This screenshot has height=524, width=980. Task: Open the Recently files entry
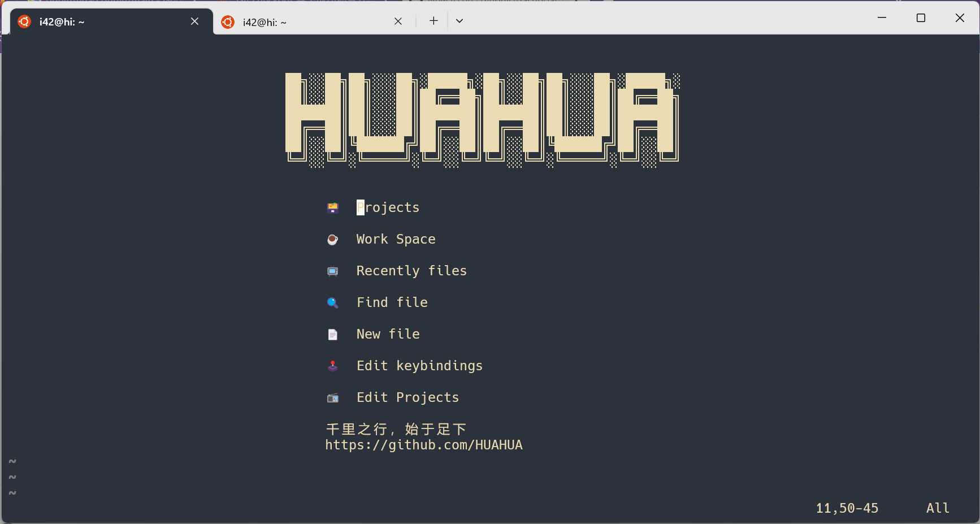pos(411,271)
